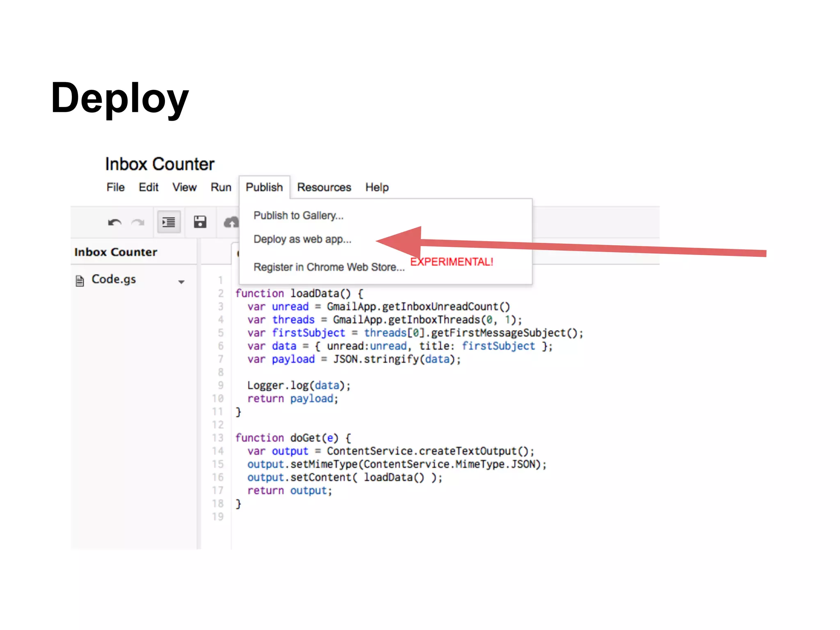Collapse the open Publish menu
840x630 pixels.
coord(264,187)
